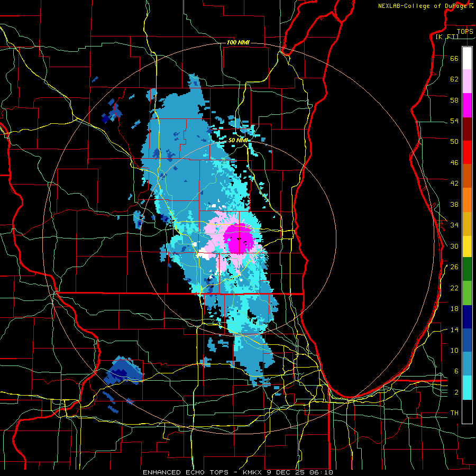Click the K FT units label
Screen dimensions: 476x476
(447, 36)
